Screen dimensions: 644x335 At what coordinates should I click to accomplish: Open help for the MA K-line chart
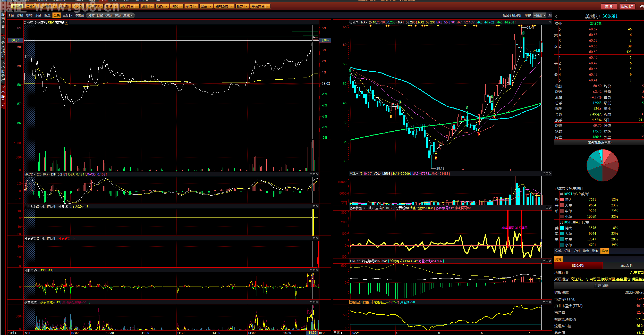550,22
